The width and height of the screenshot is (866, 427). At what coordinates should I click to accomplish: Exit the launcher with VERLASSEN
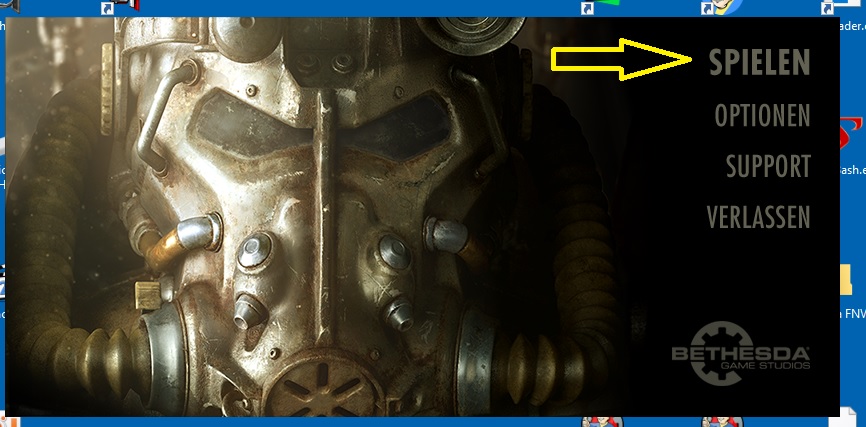758,217
